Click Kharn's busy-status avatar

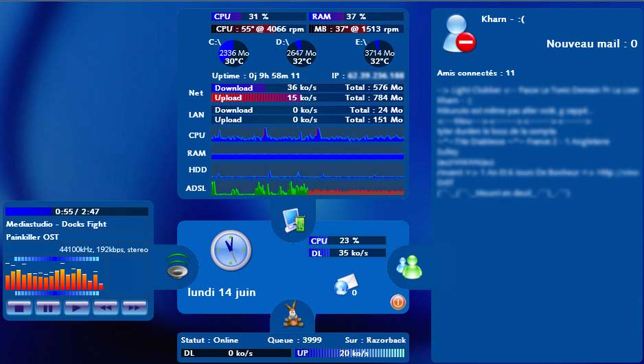coord(459,34)
